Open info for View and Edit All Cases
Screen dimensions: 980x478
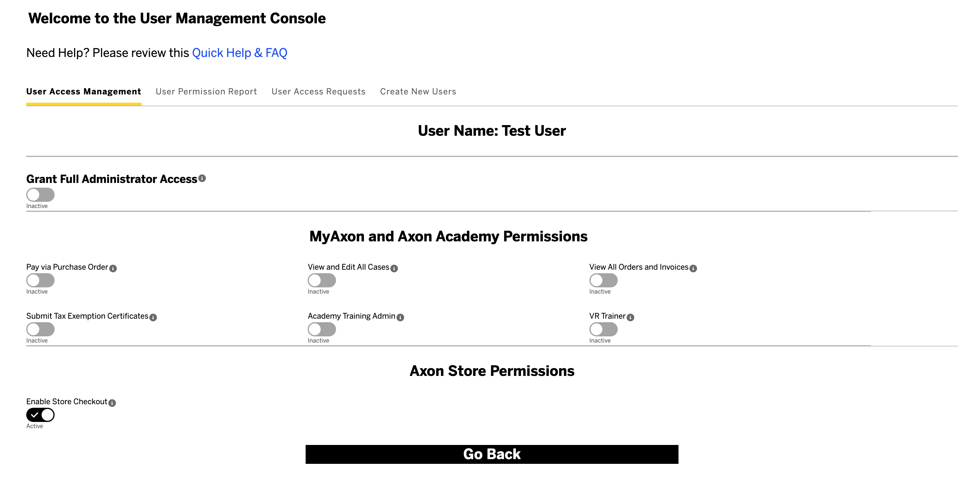pyautogui.click(x=394, y=268)
